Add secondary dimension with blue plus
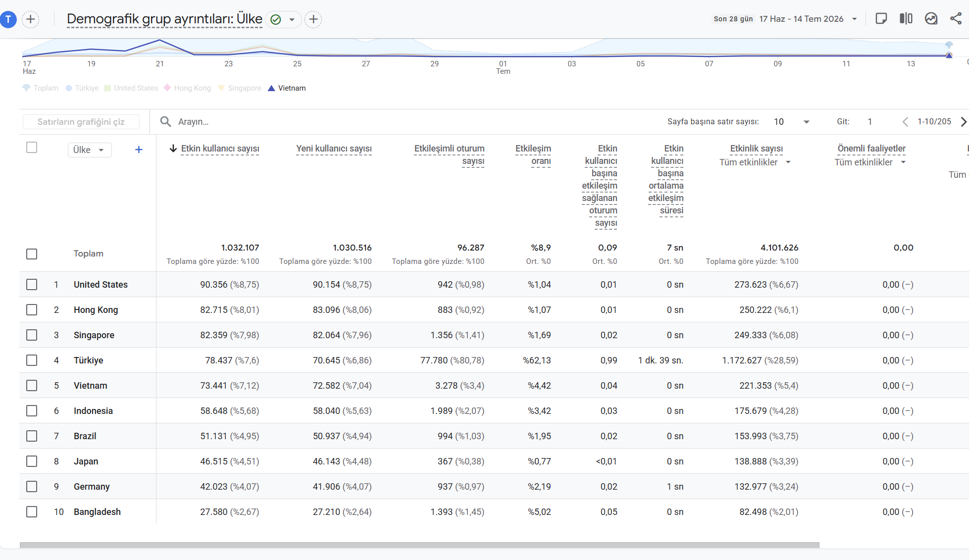This screenshot has height=560, width=969. pos(139,150)
